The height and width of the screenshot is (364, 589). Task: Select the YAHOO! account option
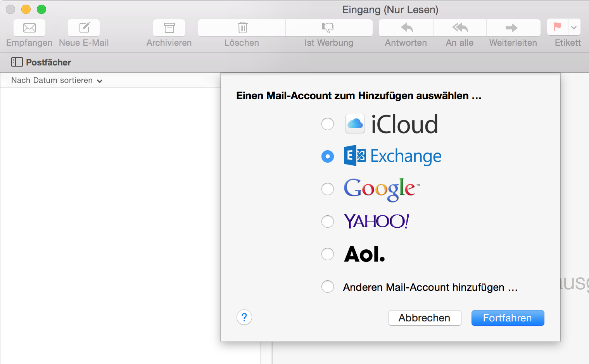coord(328,221)
